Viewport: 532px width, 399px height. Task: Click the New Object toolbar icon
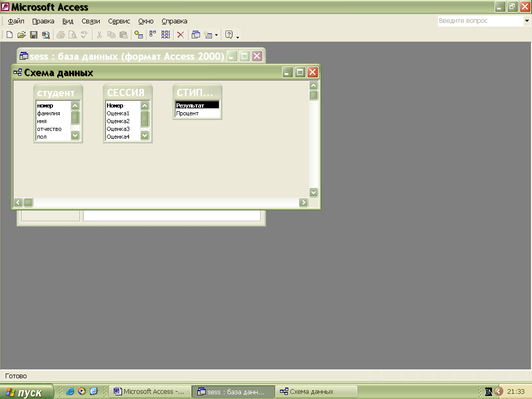(x=208, y=35)
